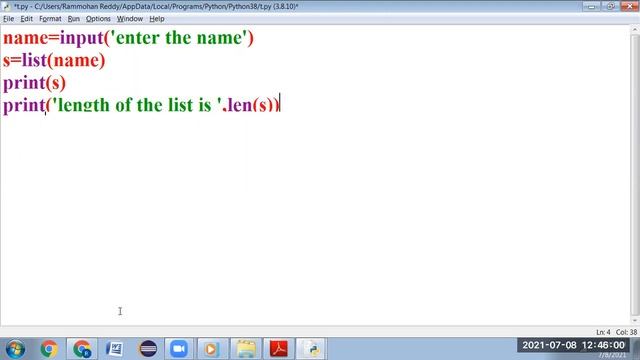Click the code line 'print(s)'
This screenshot has height=360, width=640.
(34, 83)
